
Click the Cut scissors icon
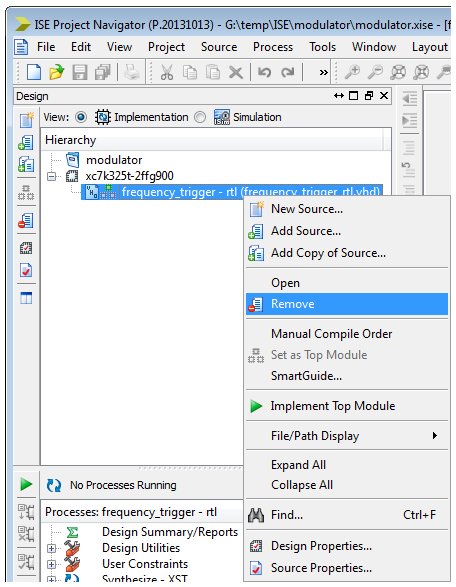pyautogui.click(x=167, y=72)
